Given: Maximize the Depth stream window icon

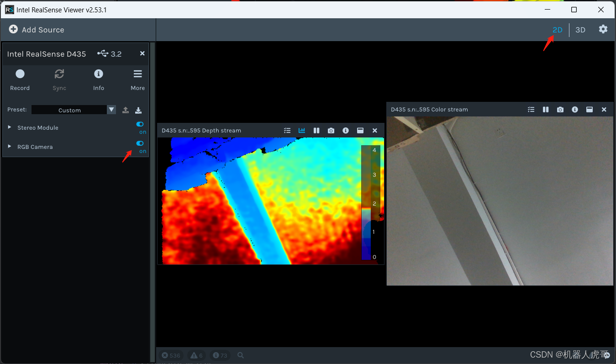Looking at the screenshot, I should coord(360,131).
